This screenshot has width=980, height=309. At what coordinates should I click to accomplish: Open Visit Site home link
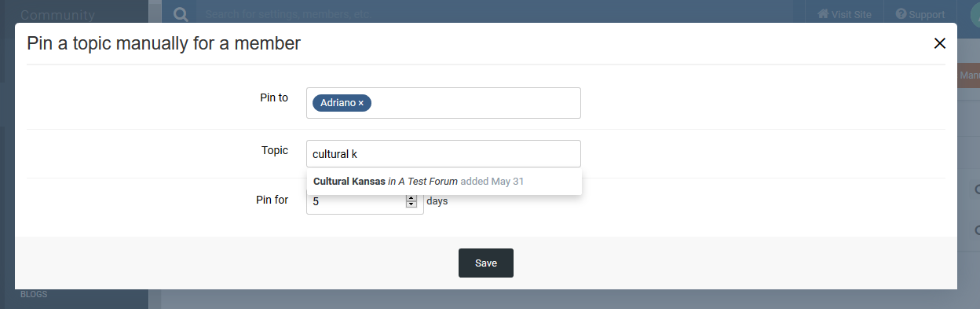844,14
